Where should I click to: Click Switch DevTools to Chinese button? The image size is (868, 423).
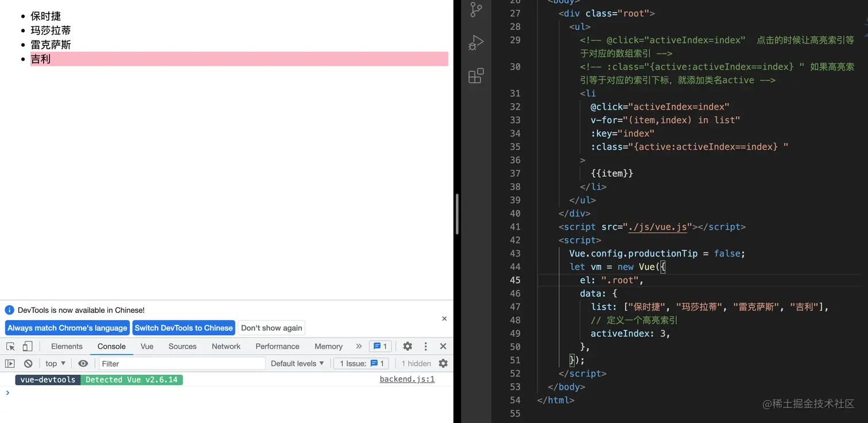pos(184,328)
